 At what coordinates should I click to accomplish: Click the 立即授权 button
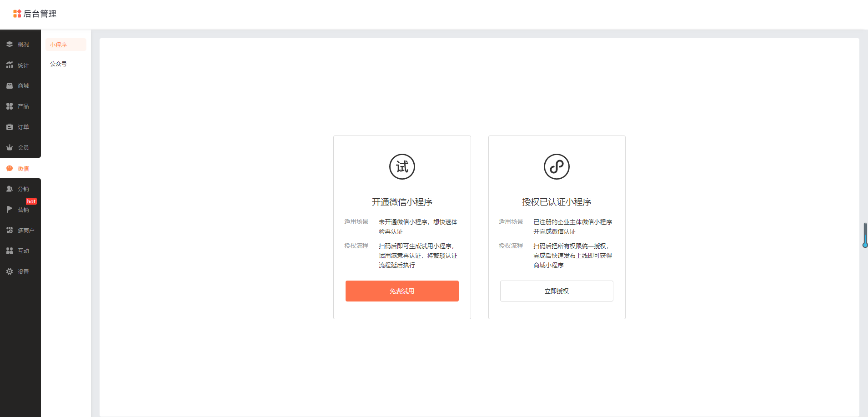[557, 291]
